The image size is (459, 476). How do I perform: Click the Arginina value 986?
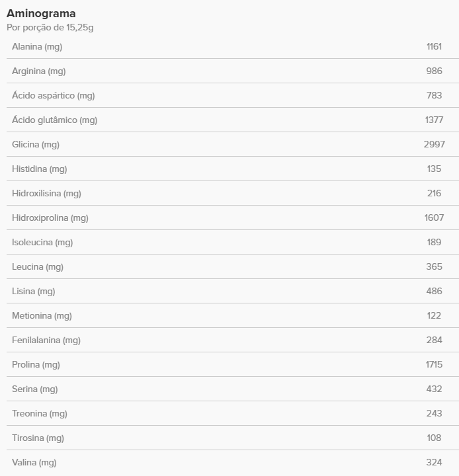tap(434, 71)
